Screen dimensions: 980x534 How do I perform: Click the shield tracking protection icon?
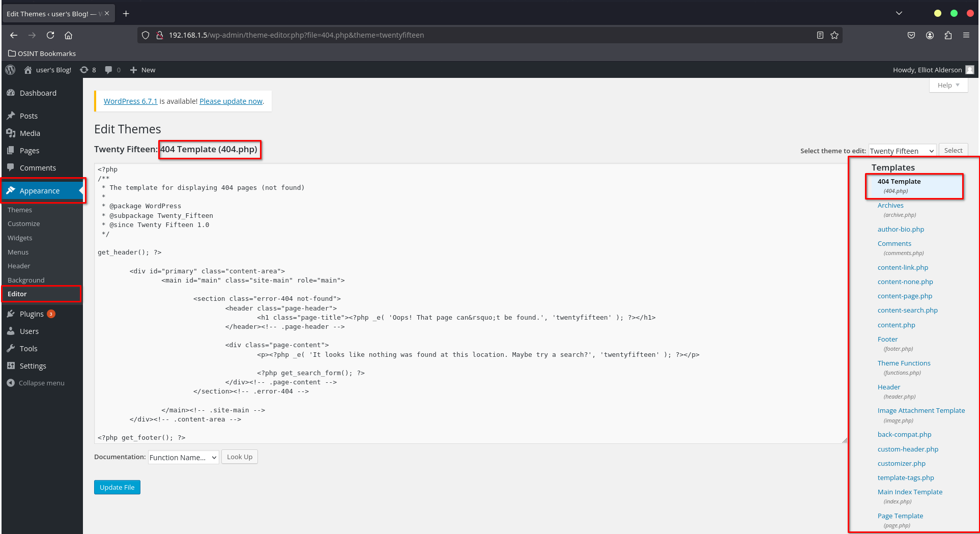pos(146,35)
